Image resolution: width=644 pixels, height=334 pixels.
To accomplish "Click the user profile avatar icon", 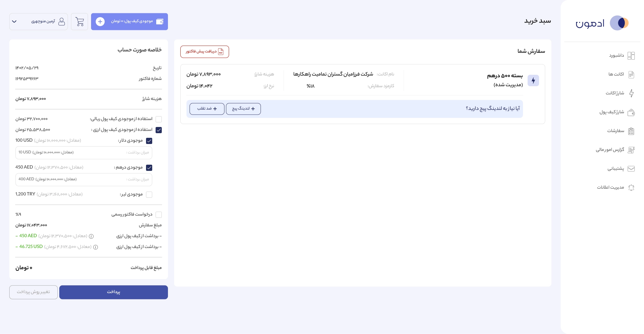I will pos(62,21).
